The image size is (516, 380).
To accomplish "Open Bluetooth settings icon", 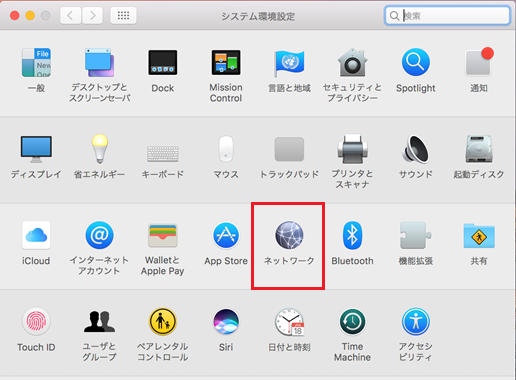I will point(352,235).
